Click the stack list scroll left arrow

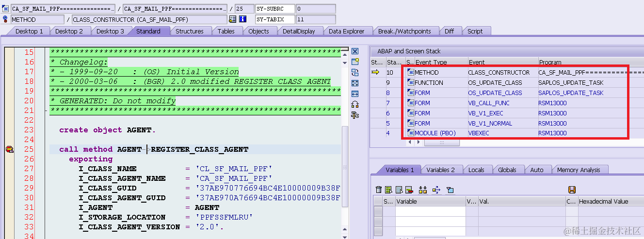[x=410, y=142]
